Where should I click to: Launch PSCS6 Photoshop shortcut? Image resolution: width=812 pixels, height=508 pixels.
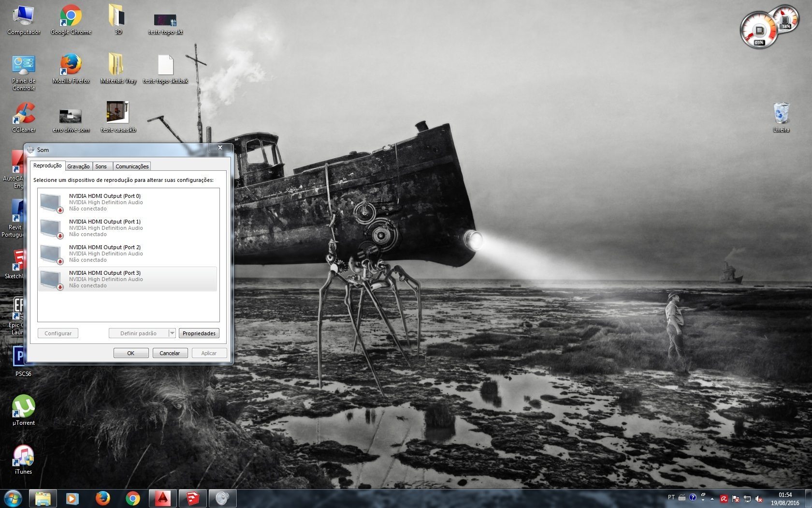tap(22, 362)
